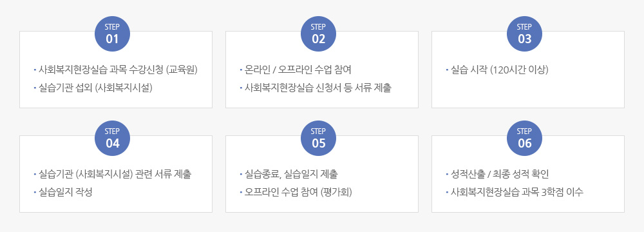
Task: Click bullet dot before '실습 시작'
Action: click(446, 70)
